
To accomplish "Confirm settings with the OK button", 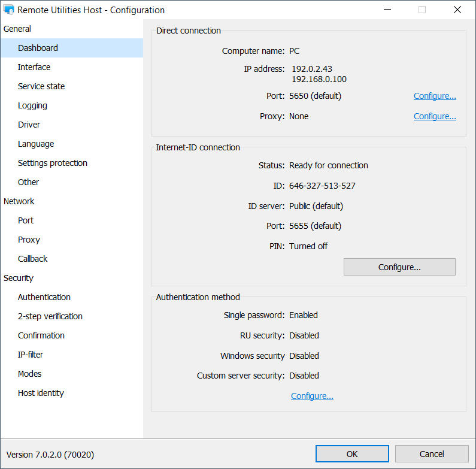I will click(352, 454).
